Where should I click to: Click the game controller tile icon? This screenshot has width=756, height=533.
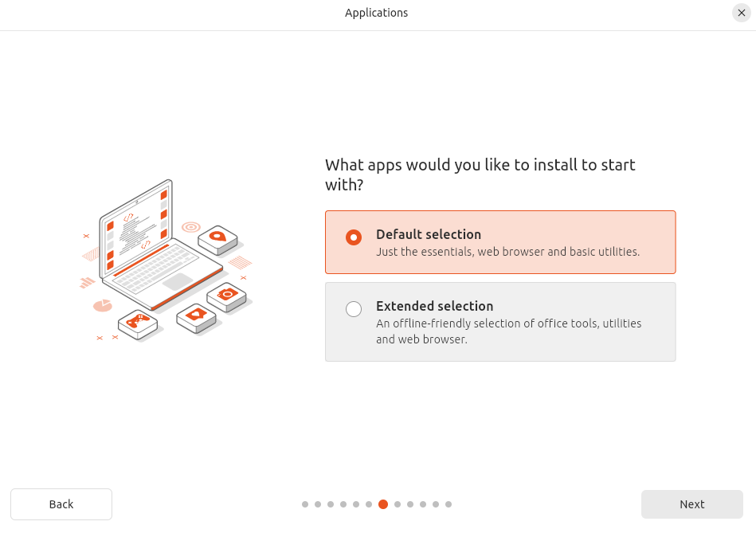(x=138, y=321)
